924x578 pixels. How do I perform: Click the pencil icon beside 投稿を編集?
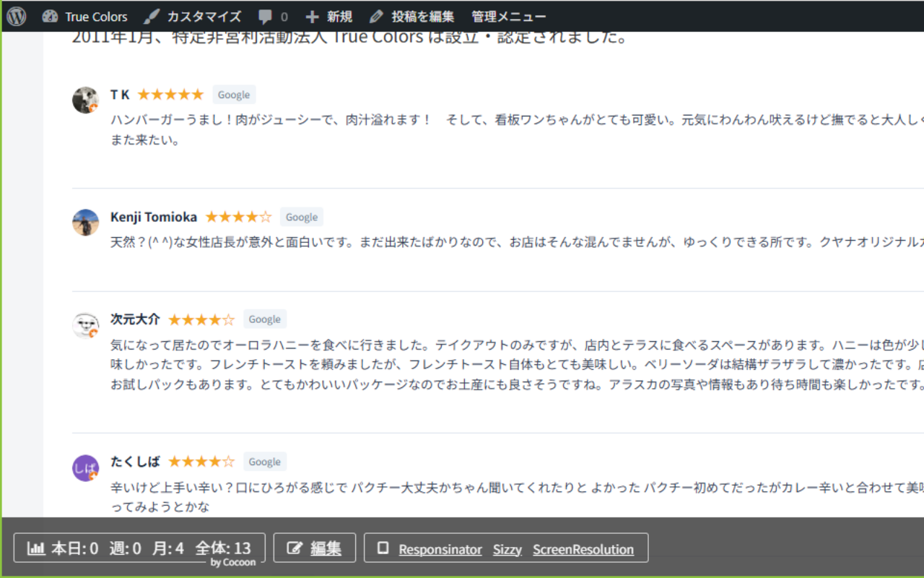tap(376, 16)
